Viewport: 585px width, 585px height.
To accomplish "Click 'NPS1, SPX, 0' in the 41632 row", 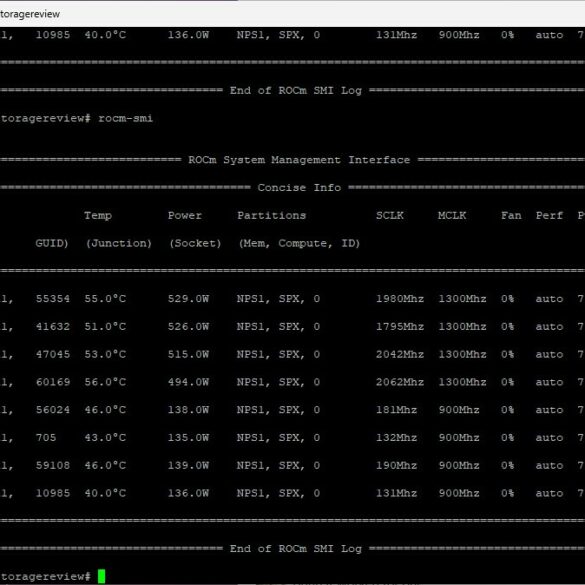I will click(x=278, y=327).
